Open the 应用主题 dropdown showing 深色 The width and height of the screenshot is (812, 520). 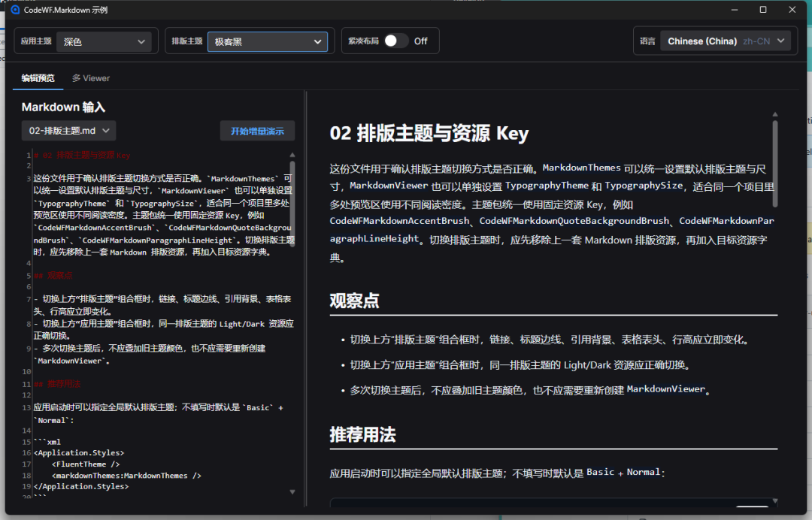point(104,42)
